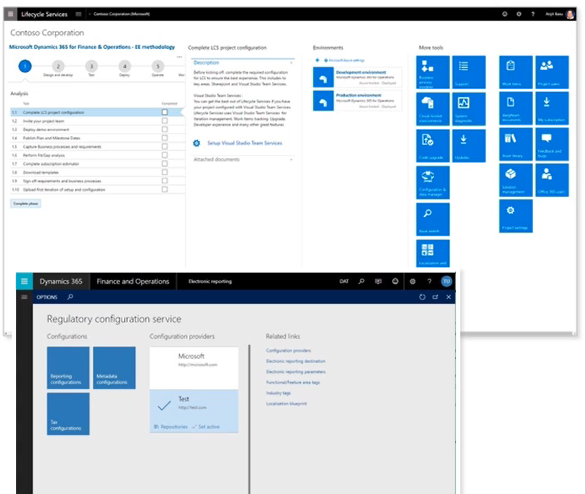Image resolution: width=585 pixels, height=494 pixels.
Task: Check Capture Business processes and requirements task
Action: 165,147
